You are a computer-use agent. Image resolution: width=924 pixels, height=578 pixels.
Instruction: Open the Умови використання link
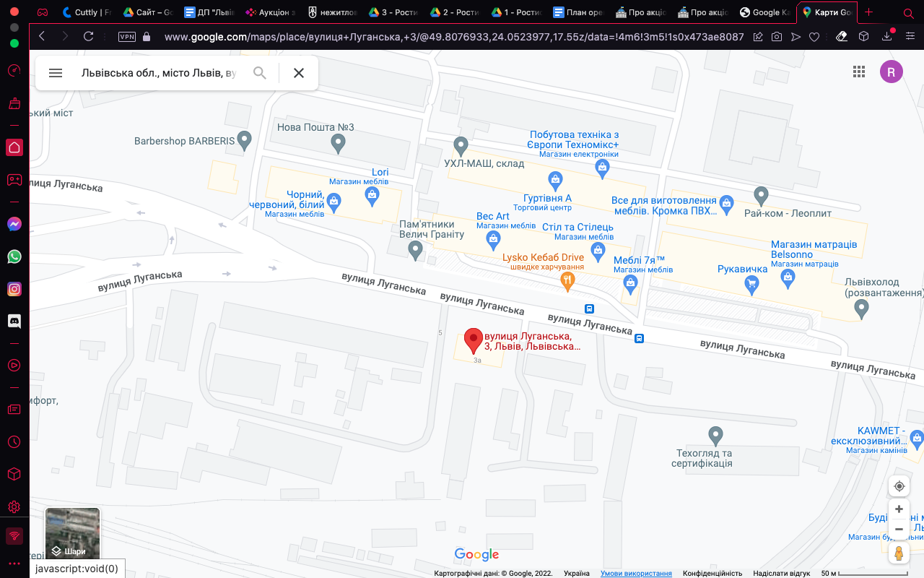click(636, 574)
